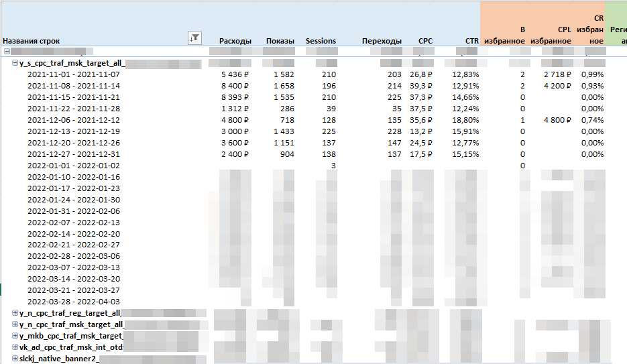This screenshot has width=627, height=364.
Task: Collapse the y_s_cpc_traf_msk_target_all group
Action: pyautogui.click(x=15, y=63)
